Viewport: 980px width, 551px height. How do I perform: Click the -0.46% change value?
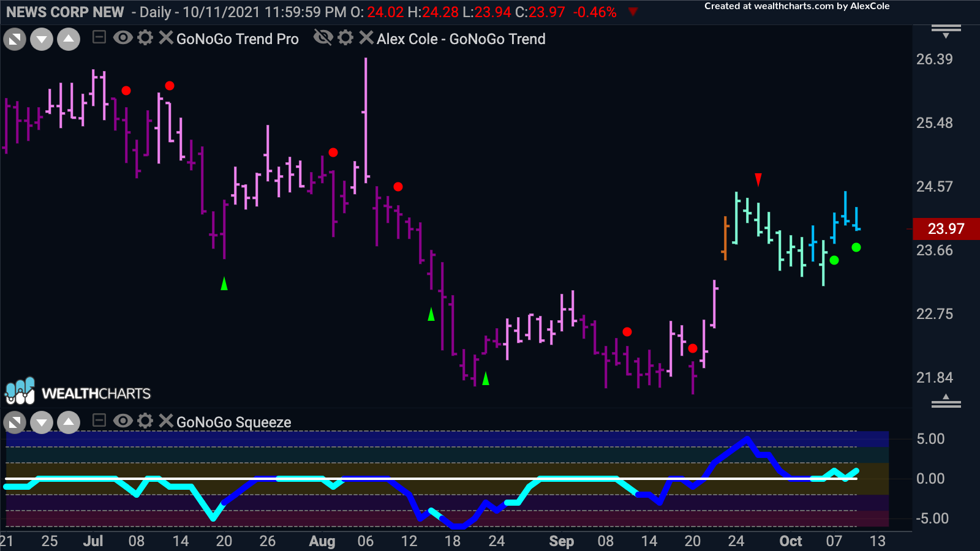tap(595, 12)
